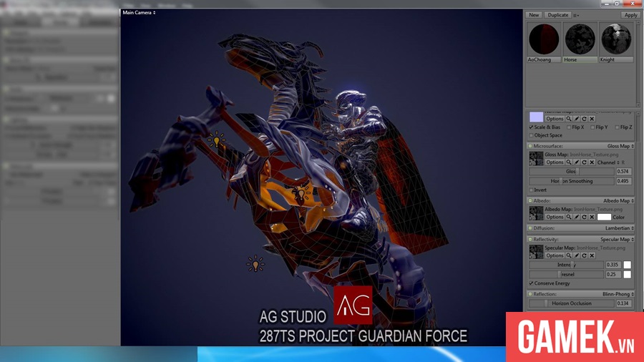This screenshot has height=362, width=644.
Task: Toggle the Scale & Bias checkbox
Action: click(x=531, y=127)
